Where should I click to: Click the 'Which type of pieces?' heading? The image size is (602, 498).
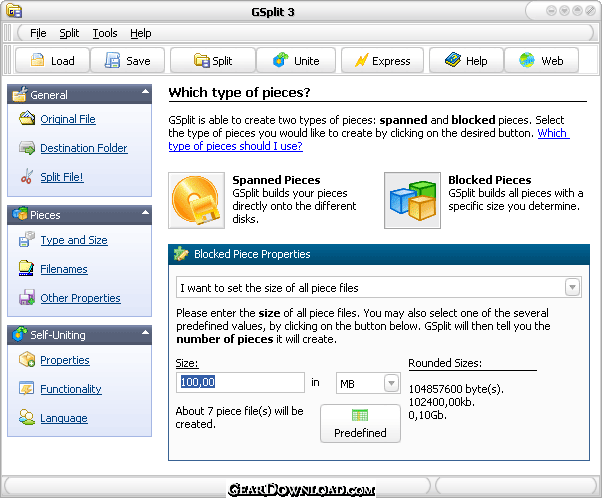(239, 93)
